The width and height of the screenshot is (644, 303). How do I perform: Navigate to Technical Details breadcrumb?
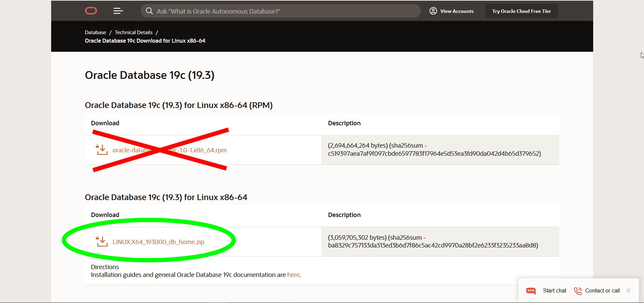tap(133, 33)
